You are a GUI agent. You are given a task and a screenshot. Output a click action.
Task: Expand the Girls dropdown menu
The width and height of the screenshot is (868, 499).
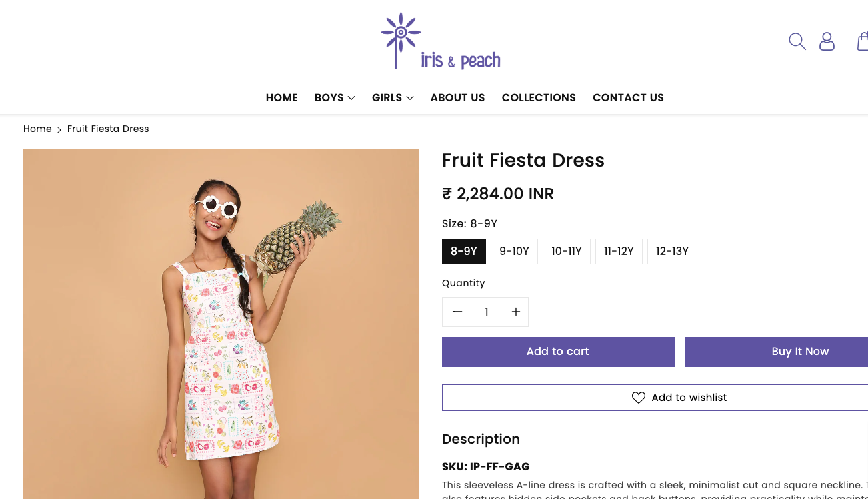coord(393,98)
